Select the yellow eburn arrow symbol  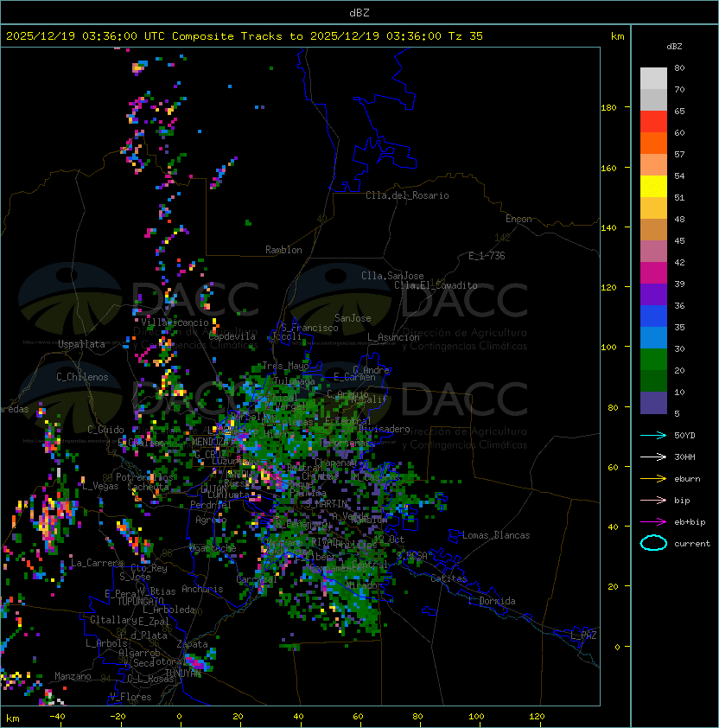point(653,479)
